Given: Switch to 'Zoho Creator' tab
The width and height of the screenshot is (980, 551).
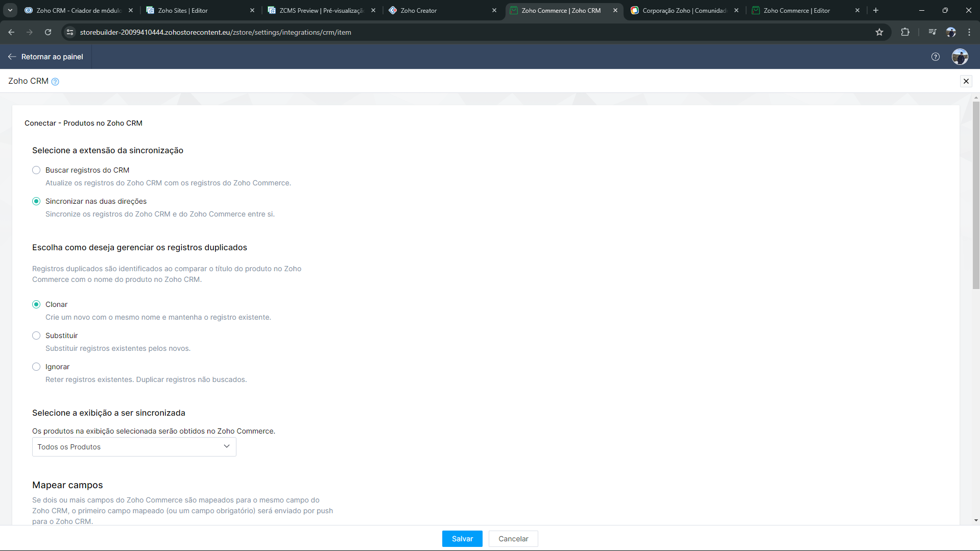Looking at the screenshot, I should 443,10.
